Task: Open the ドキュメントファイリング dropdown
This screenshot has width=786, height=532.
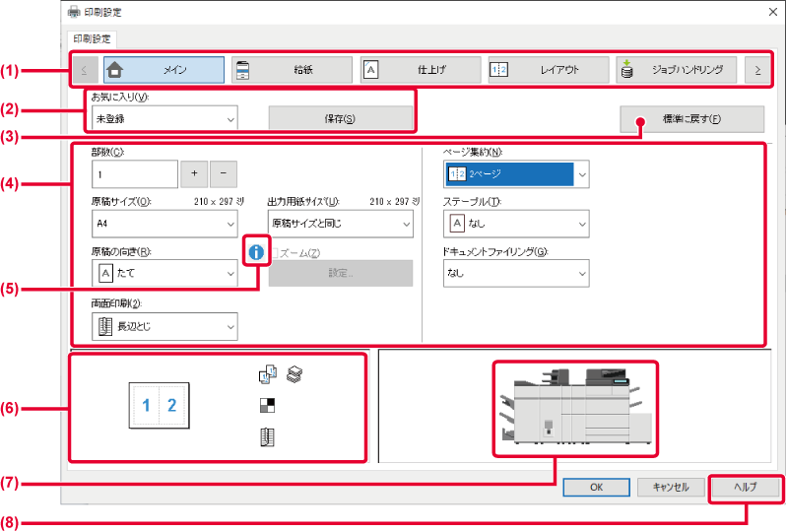Action: pyautogui.click(x=516, y=273)
